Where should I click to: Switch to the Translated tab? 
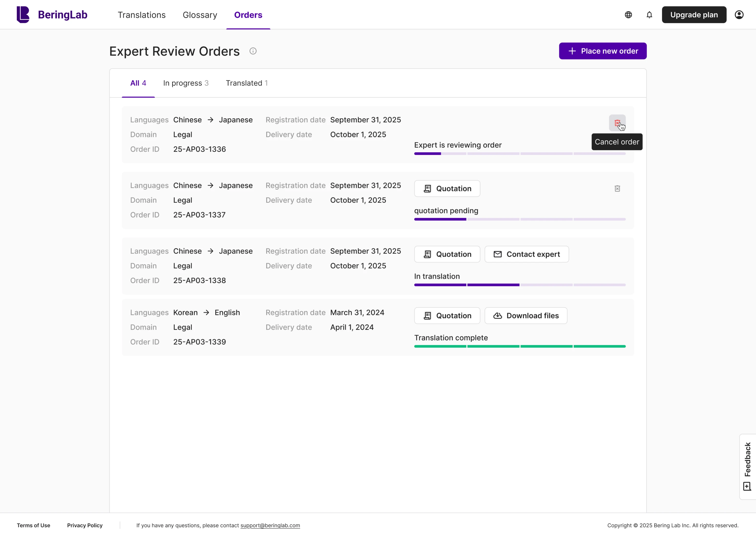[x=247, y=83]
